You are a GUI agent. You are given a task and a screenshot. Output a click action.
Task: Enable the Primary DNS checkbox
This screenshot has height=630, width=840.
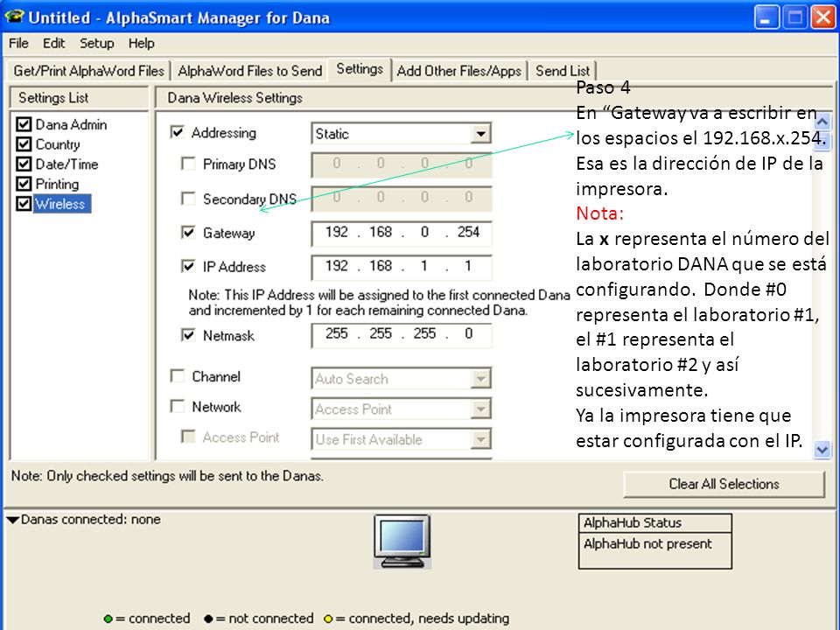point(189,164)
